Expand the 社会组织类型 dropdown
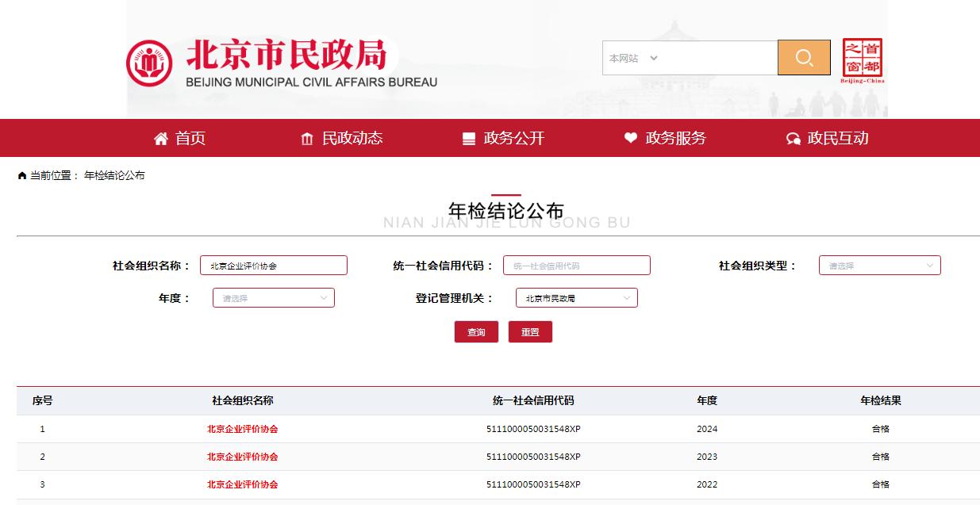The width and height of the screenshot is (980, 505). (x=880, y=266)
